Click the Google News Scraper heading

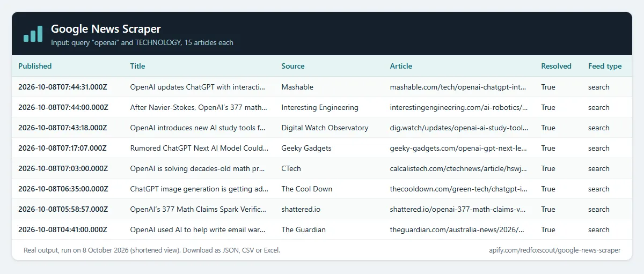point(106,29)
